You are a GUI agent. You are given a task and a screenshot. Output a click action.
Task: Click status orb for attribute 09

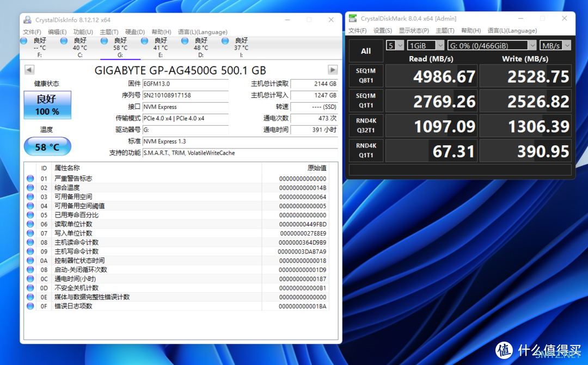pos(30,251)
